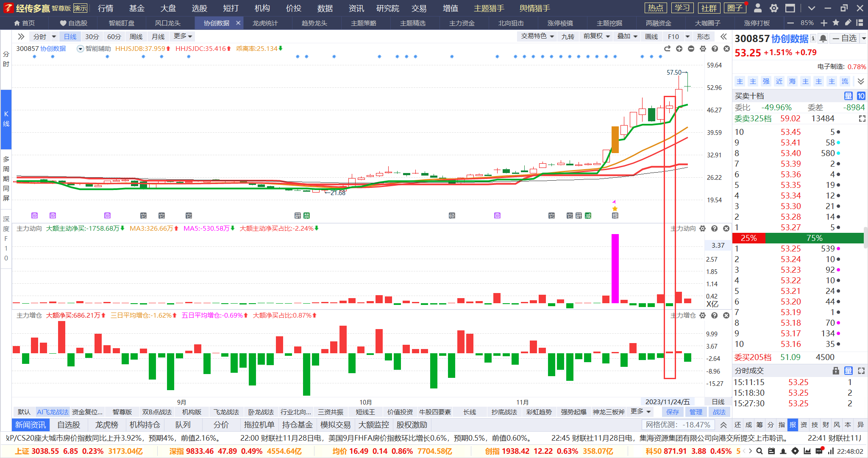Zoom out K-line chart with minus icon
The width and height of the screenshot is (868, 458).
tap(691, 49)
